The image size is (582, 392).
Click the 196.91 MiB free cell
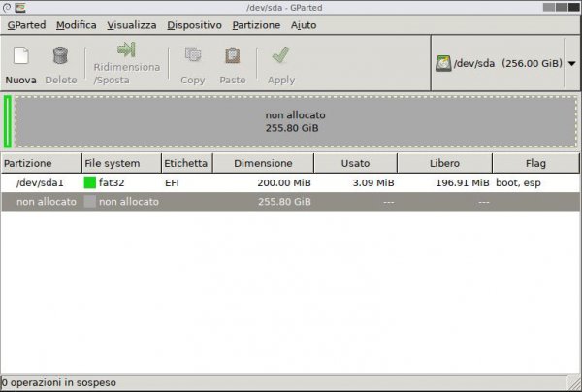[462, 182]
